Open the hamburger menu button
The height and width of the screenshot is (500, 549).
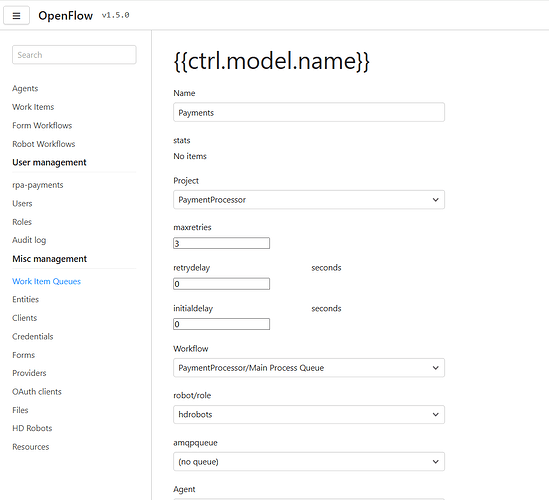click(16, 16)
